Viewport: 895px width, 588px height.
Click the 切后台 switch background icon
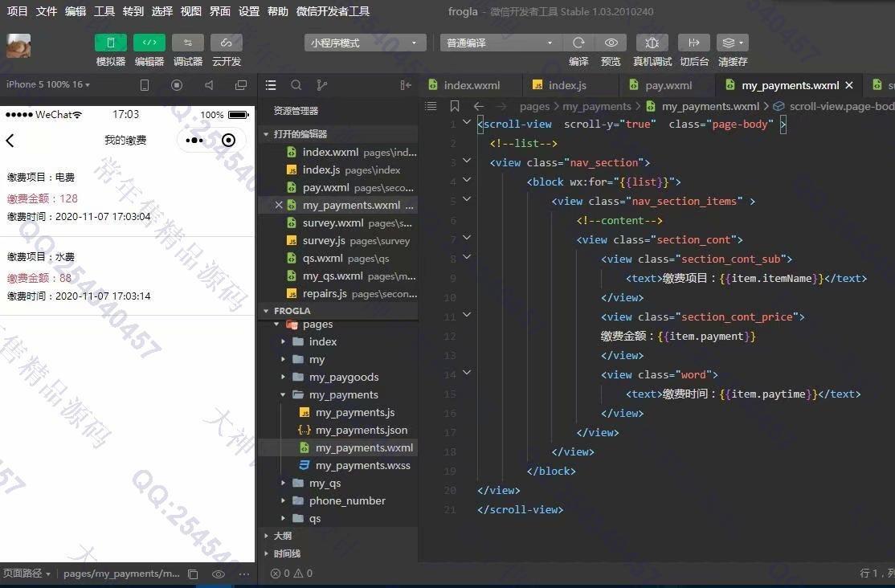pyautogui.click(x=694, y=43)
